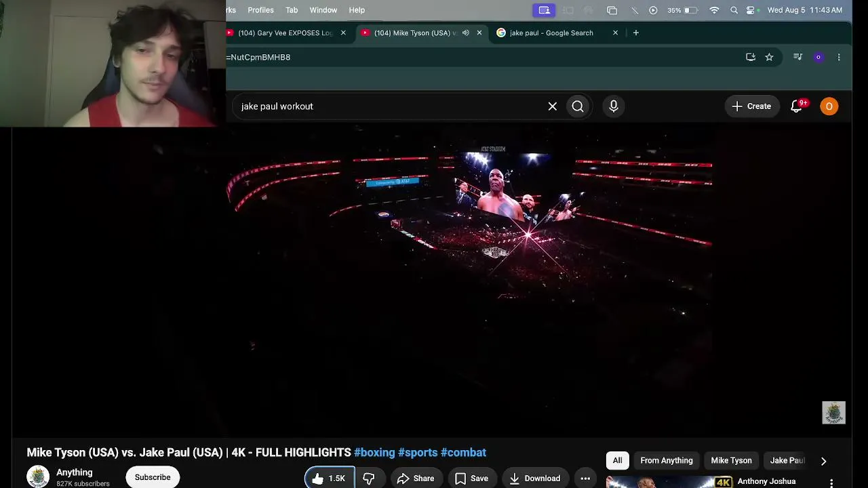Open the Help menu
This screenshot has height=488, width=868.
[357, 10]
